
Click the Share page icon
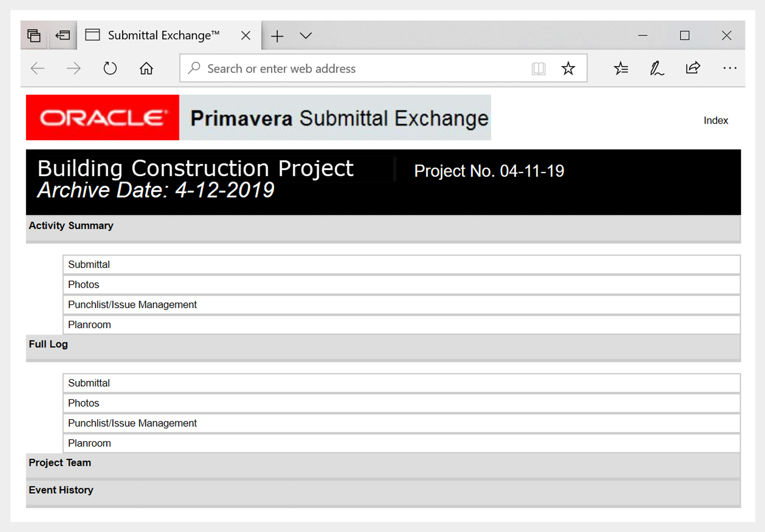coord(693,68)
